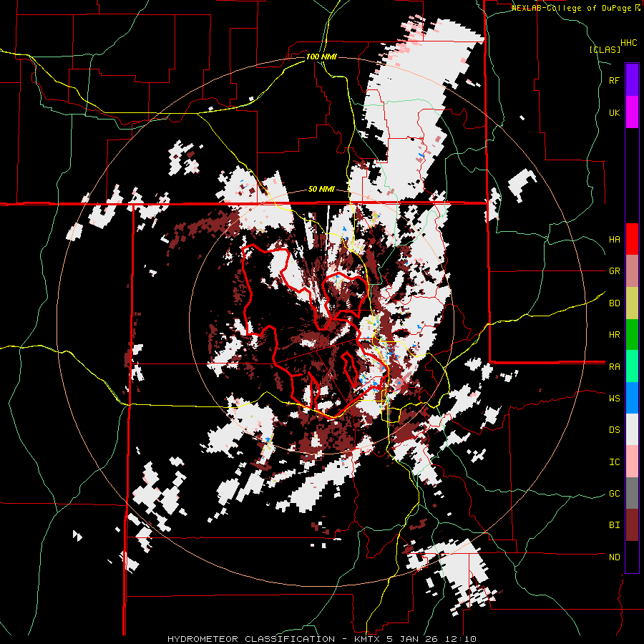Click the light pink IC legend swatch
Image resolution: width=644 pixels, height=644 pixels.
[x=632, y=462]
